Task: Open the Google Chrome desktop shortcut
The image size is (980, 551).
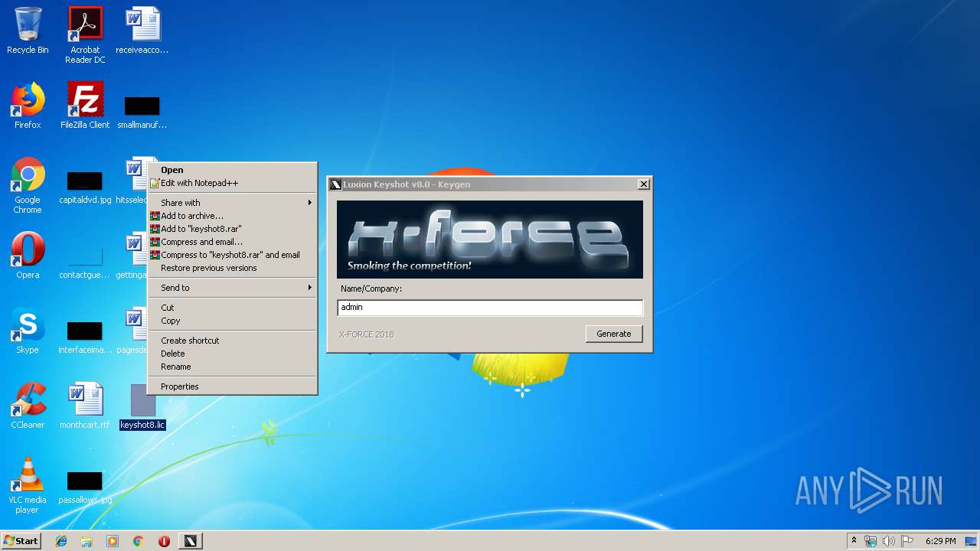Action: 28,185
